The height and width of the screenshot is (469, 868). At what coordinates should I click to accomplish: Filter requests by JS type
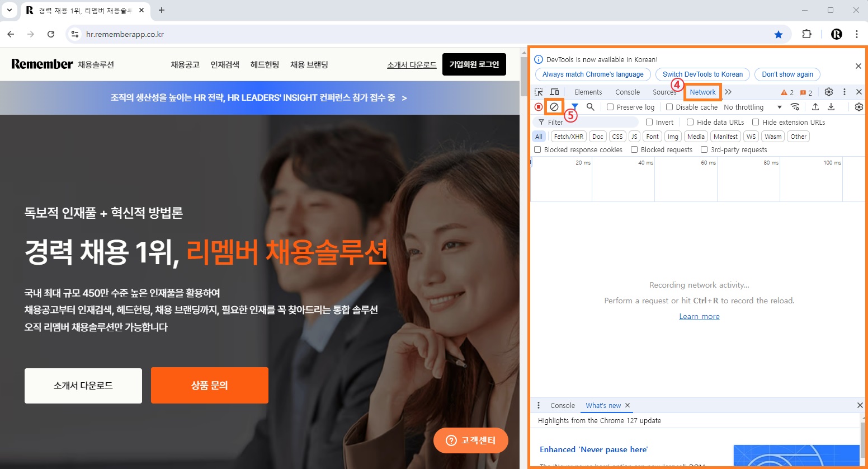[634, 137]
